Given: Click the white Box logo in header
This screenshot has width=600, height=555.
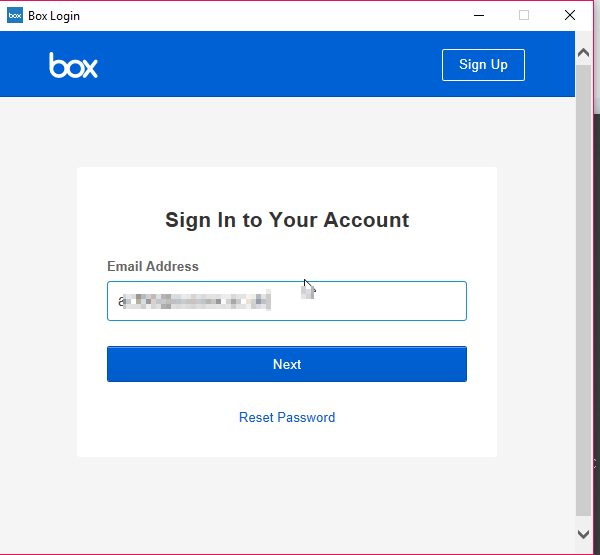Looking at the screenshot, I should coord(74,65).
